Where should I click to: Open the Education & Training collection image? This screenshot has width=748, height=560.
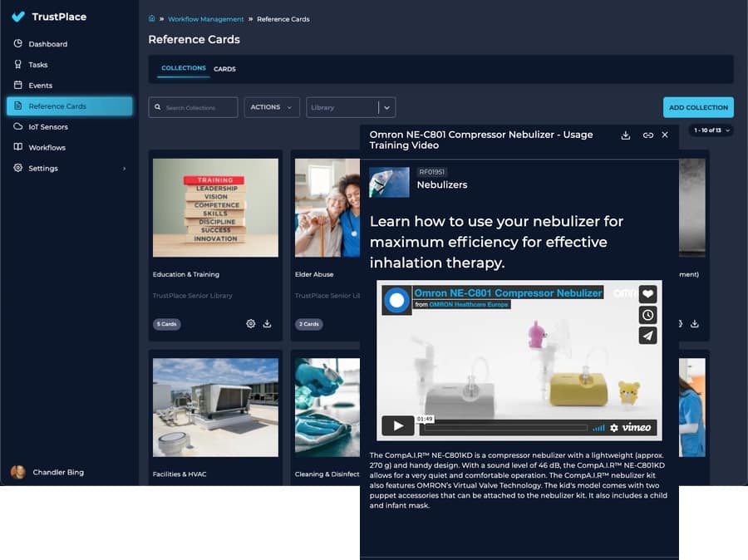(x=215, y=208)
